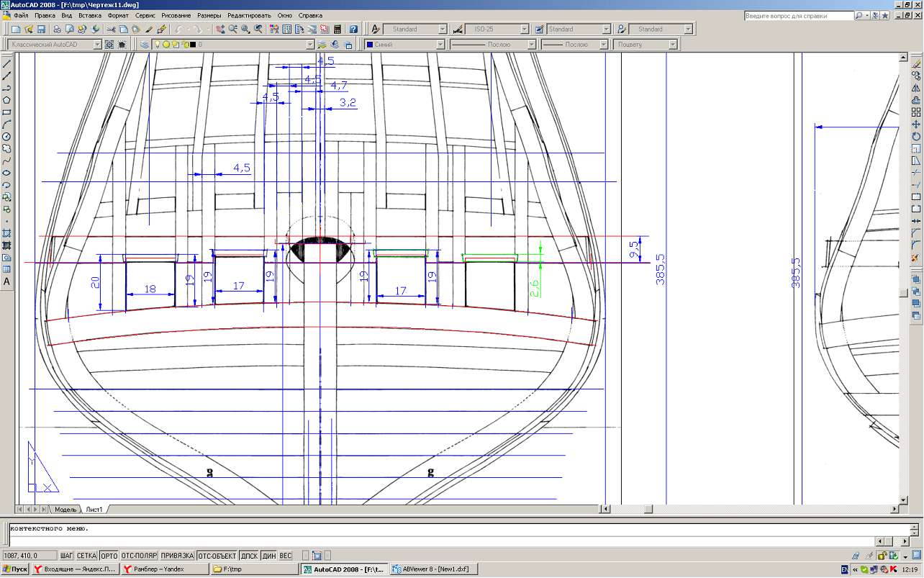This screenshot has width=924, height=578.
Task: Click the horizontal scrollbar thumb
Action: click(648, 509)
